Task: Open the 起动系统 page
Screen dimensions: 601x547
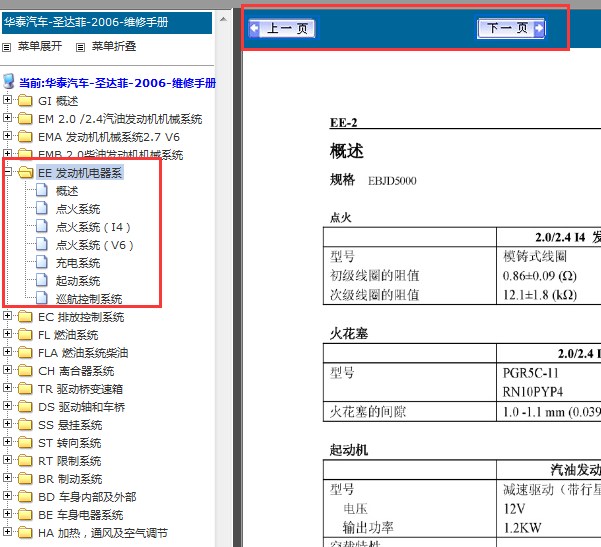Action: pyautogui.click(x=78, y=281)
